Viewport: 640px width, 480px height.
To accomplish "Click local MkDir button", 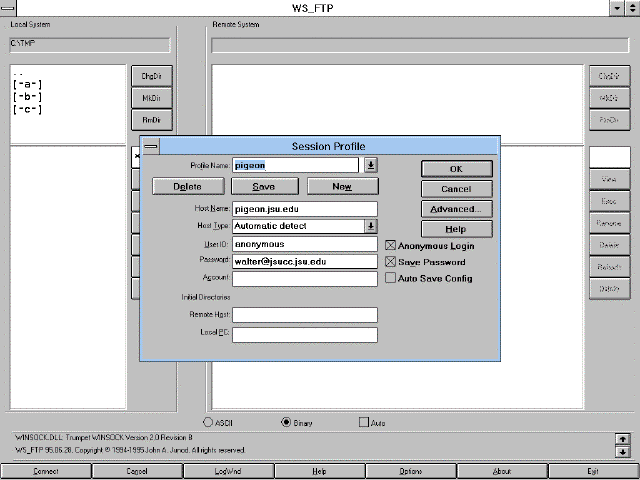I will 152,98.
